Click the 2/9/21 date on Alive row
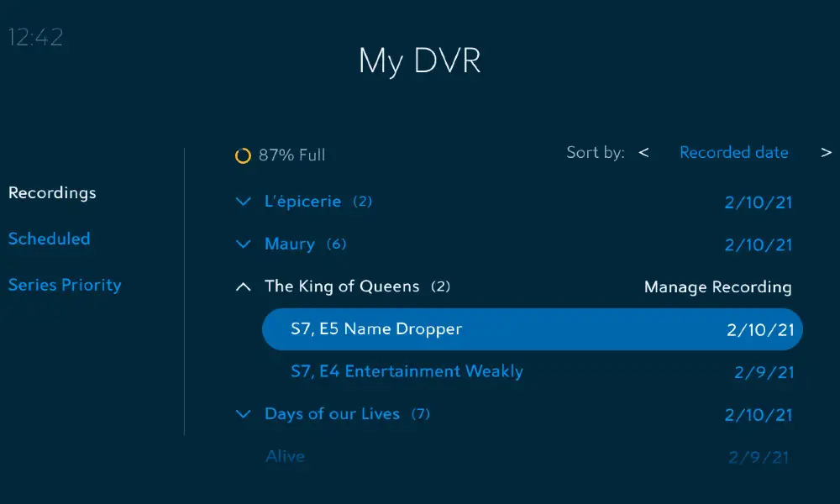The image size is (840, 504). (759, 458)
